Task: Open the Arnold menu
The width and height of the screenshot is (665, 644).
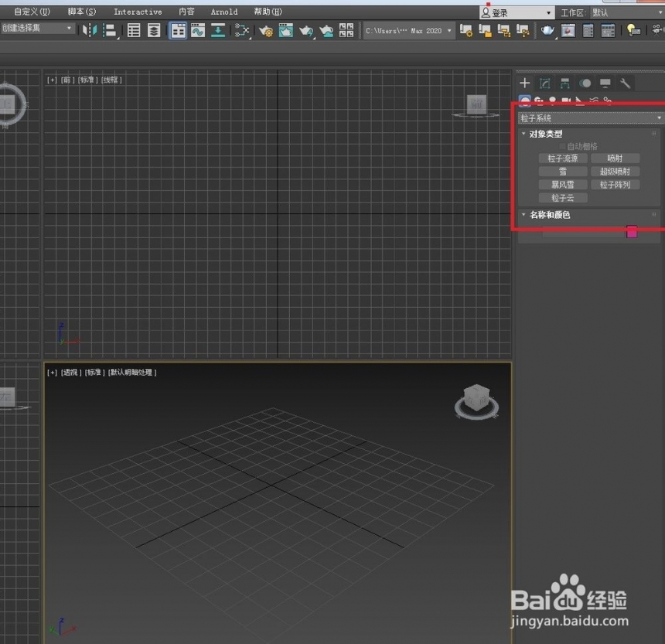Action: (x=224, y=12)
